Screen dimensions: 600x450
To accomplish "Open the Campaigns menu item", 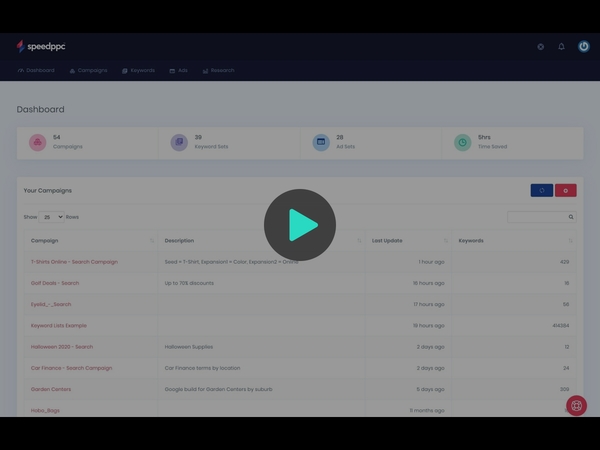I will pyautogui.click(x=88, y=70).
